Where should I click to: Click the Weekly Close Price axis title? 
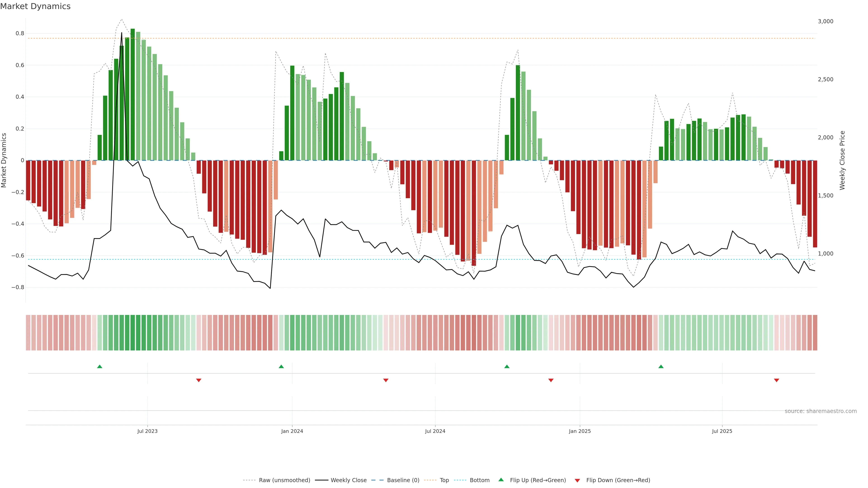coord(842,160)
